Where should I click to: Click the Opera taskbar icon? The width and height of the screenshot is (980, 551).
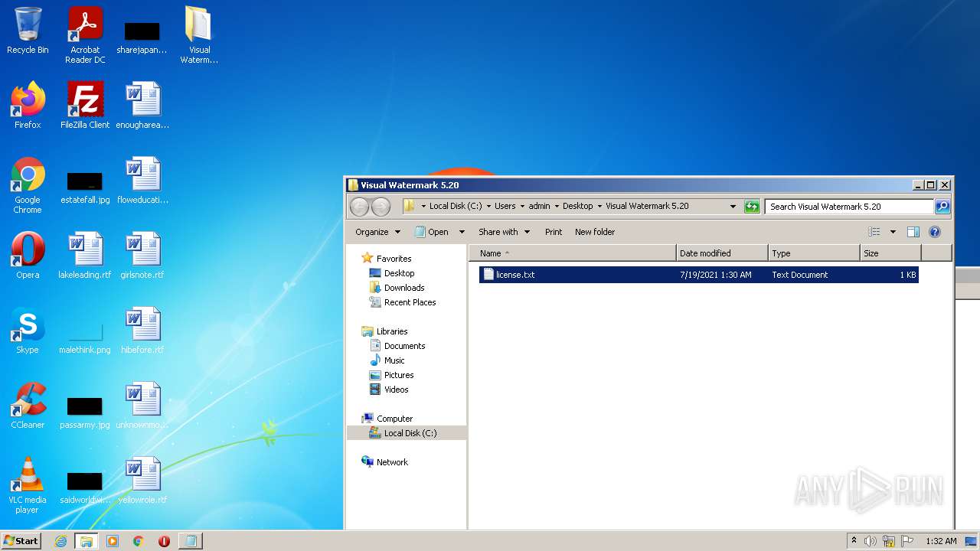click(x=164, y=541)
